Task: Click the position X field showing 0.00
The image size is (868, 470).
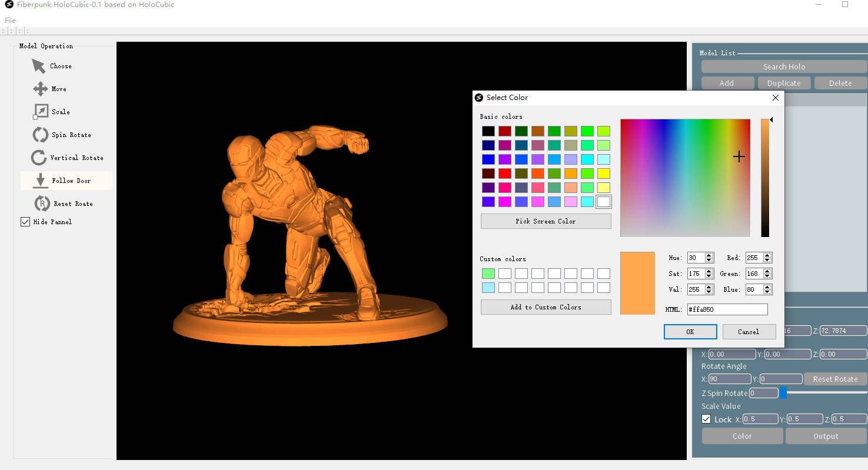Action: [x=732, y=354]
